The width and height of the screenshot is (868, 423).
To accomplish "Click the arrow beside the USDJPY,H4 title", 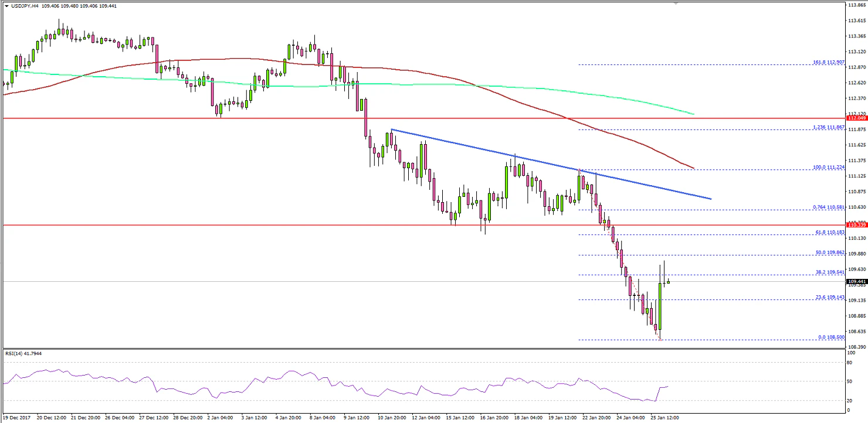I will tap(6, 5).
